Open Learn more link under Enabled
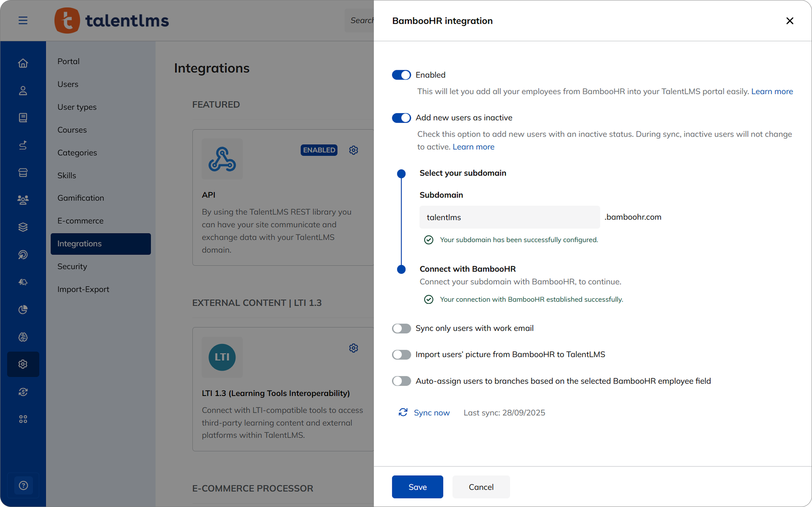Screen dimensions: 812x507 pos(772,91)
